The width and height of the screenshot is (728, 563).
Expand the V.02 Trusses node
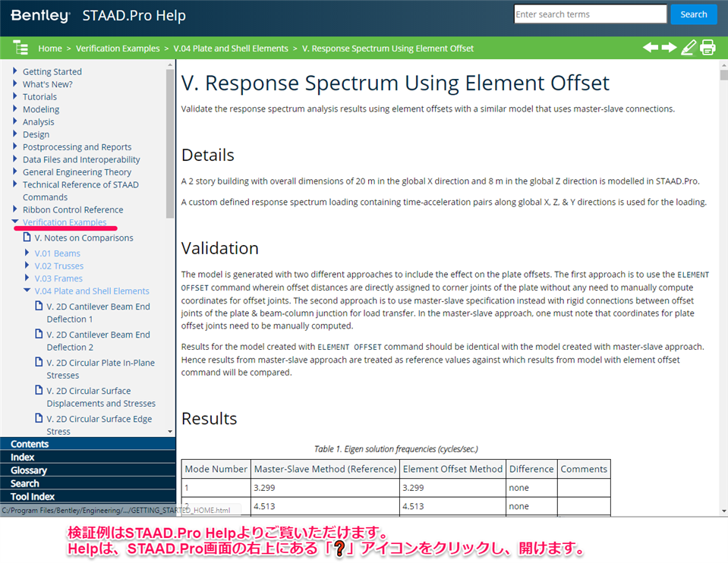[27, 265]
